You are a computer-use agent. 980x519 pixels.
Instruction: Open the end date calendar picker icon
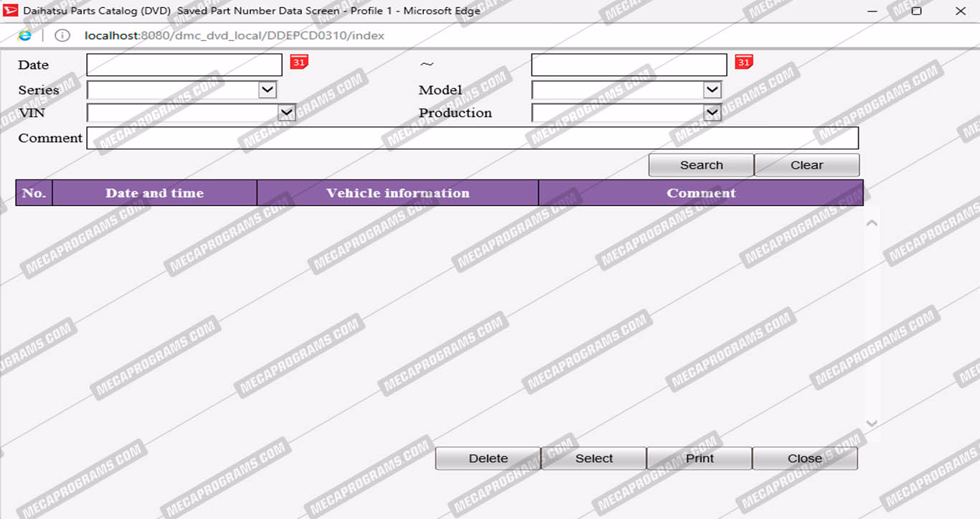(743, 62)
